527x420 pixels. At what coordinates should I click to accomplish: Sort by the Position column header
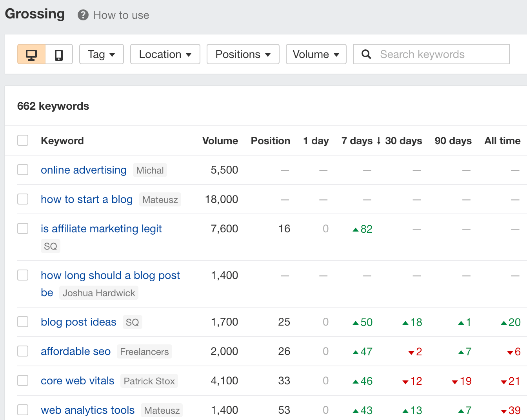click(270, 141)
